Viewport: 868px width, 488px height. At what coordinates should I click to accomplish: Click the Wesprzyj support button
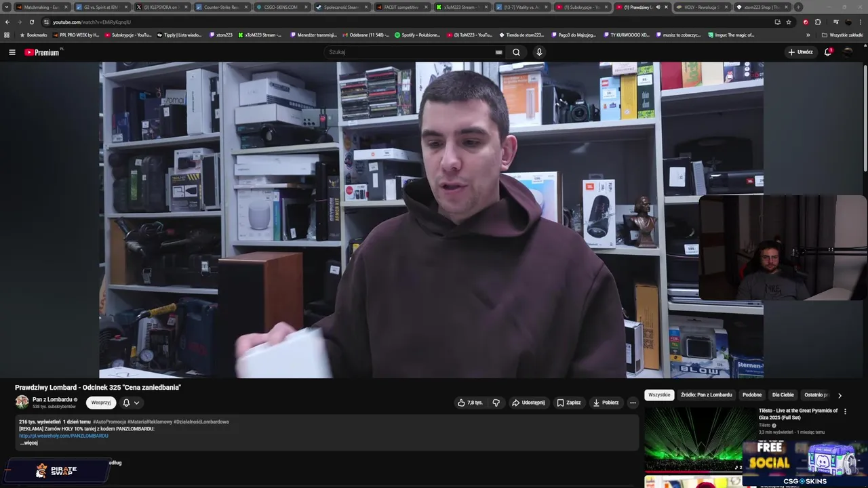pyautogui.click(x=101, y=403)
